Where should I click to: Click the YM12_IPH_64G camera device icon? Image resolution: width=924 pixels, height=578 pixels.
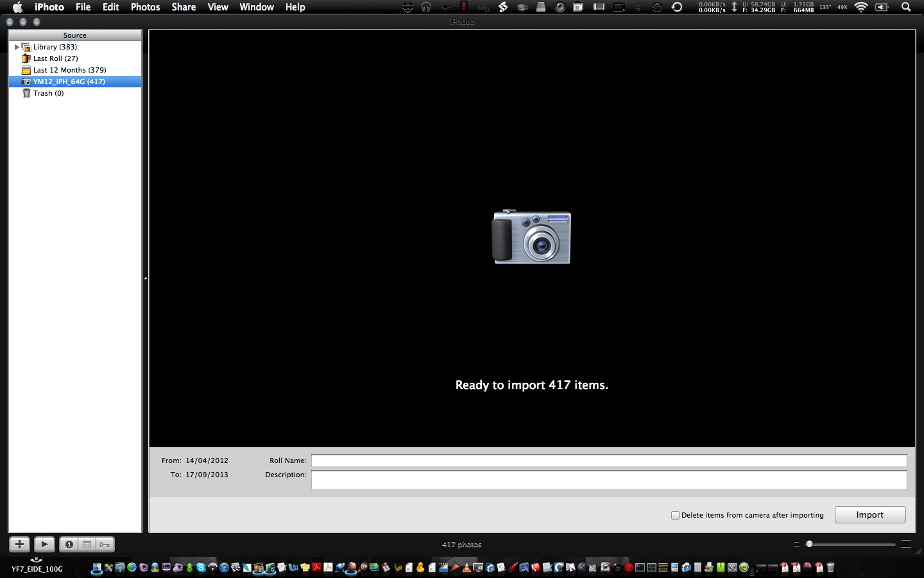tap(26, 82)
